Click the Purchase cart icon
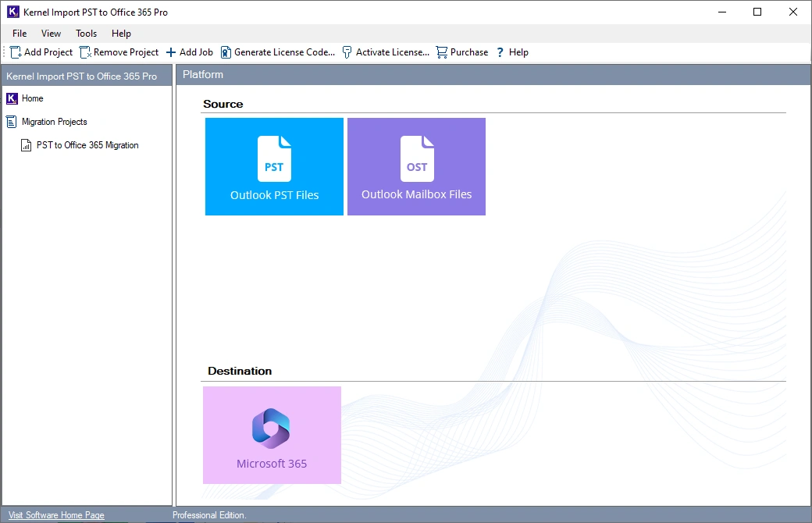The height and width of the screenshot is (523, 812). (x=442, y=52)
